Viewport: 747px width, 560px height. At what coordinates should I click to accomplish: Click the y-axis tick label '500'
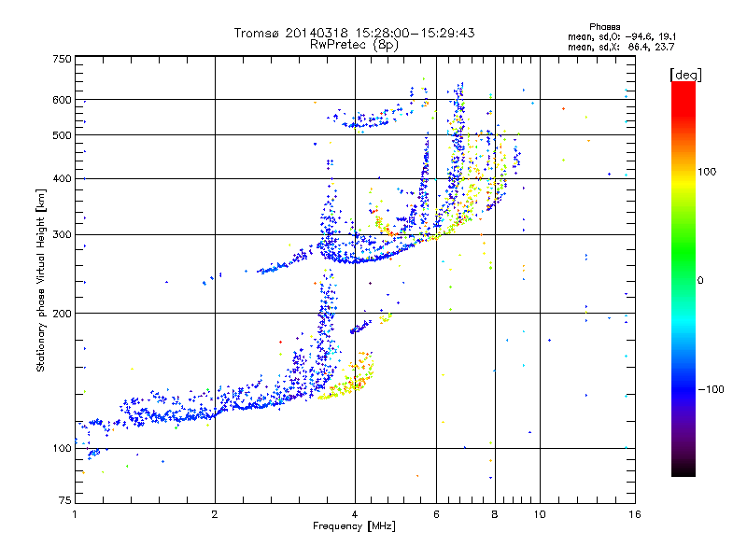(62, 135)
